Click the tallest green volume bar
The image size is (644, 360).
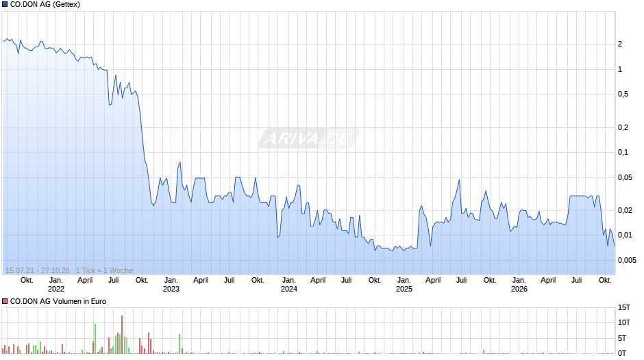point(95,339)
